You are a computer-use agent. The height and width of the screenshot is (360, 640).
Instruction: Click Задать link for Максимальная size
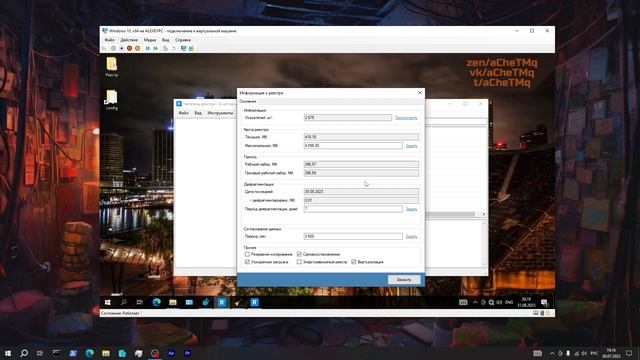(x=411, y=146)
